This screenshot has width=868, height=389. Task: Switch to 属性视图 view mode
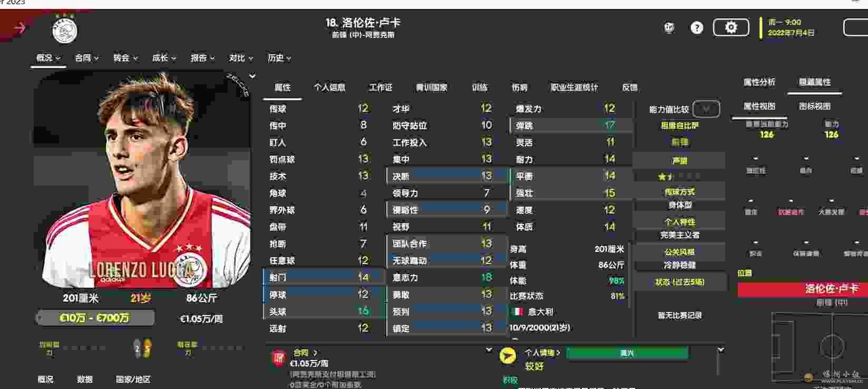click(x=759, y=106)
